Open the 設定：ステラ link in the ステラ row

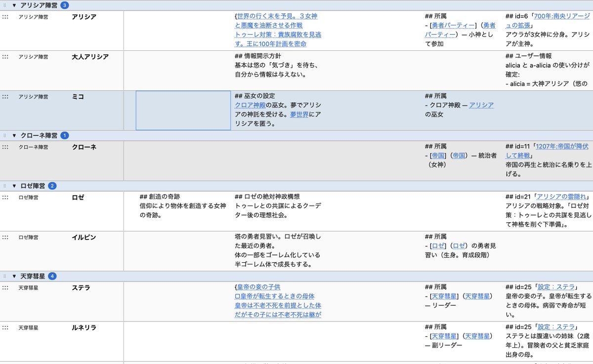556,287
